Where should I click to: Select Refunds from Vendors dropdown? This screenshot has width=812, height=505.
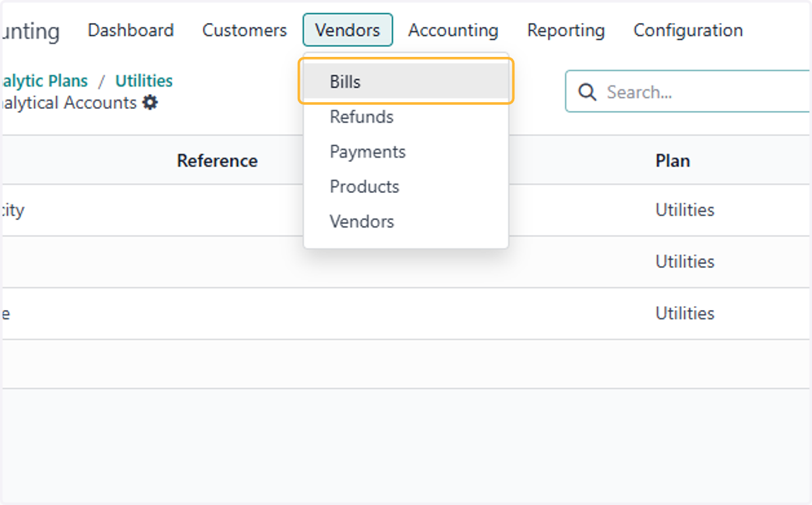tap(406, 117)
